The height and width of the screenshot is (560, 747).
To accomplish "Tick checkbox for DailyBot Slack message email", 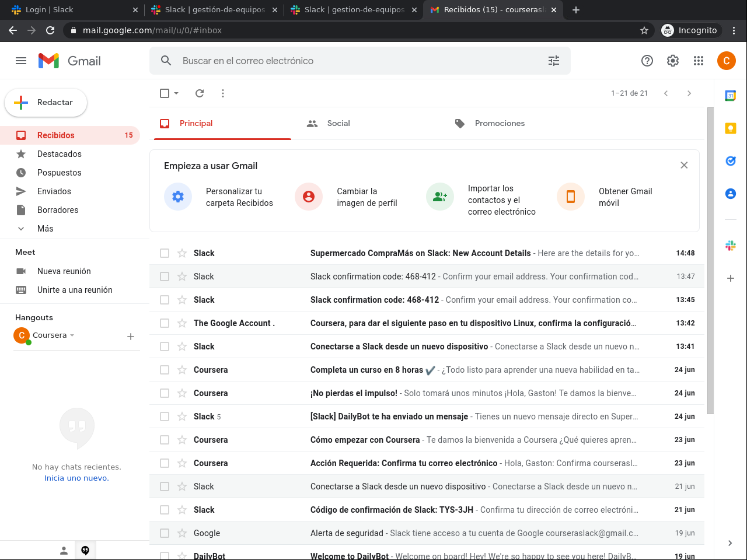I will pyautogui.click(x=165, y=416).
